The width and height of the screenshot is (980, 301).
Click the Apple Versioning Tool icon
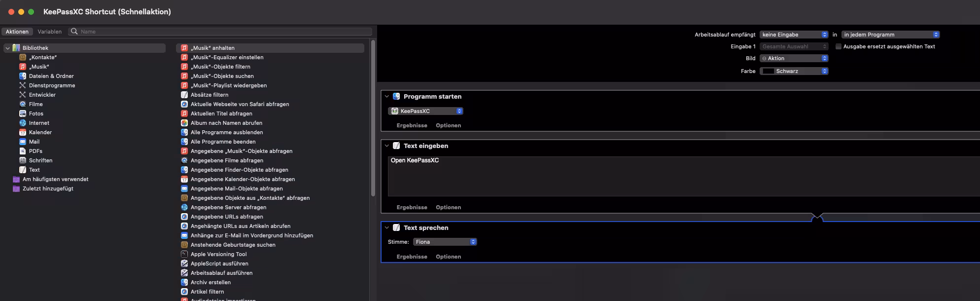point(184,254)
